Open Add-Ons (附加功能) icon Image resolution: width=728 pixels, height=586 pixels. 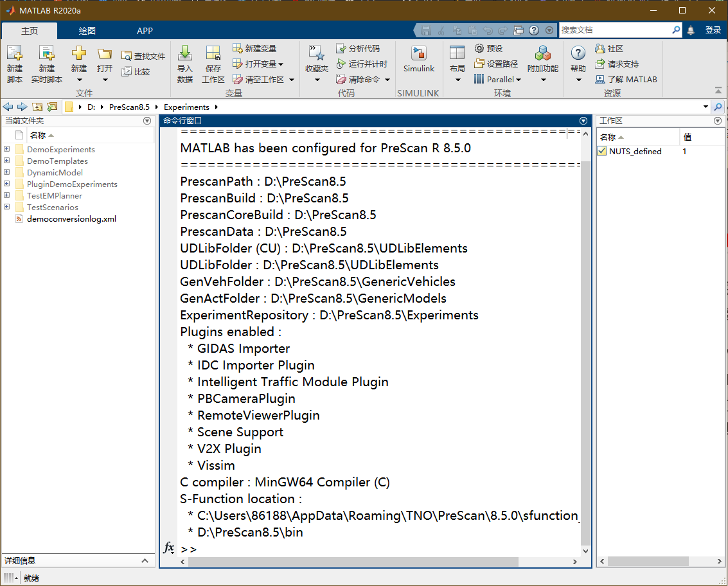pyautogui.click(x=543, y=53)
